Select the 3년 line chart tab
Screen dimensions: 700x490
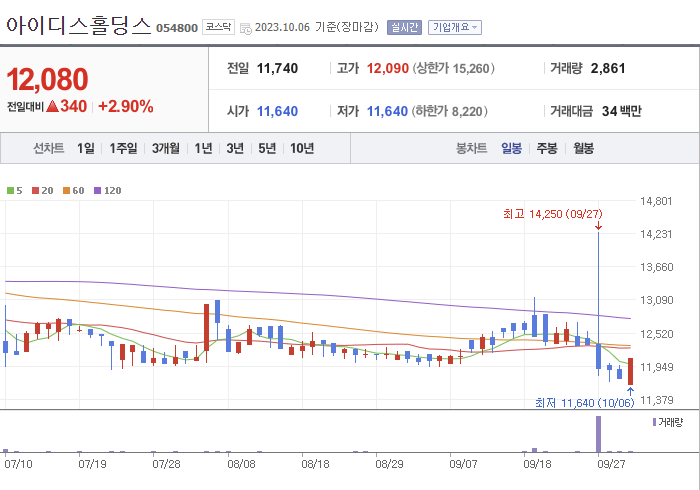235,148
